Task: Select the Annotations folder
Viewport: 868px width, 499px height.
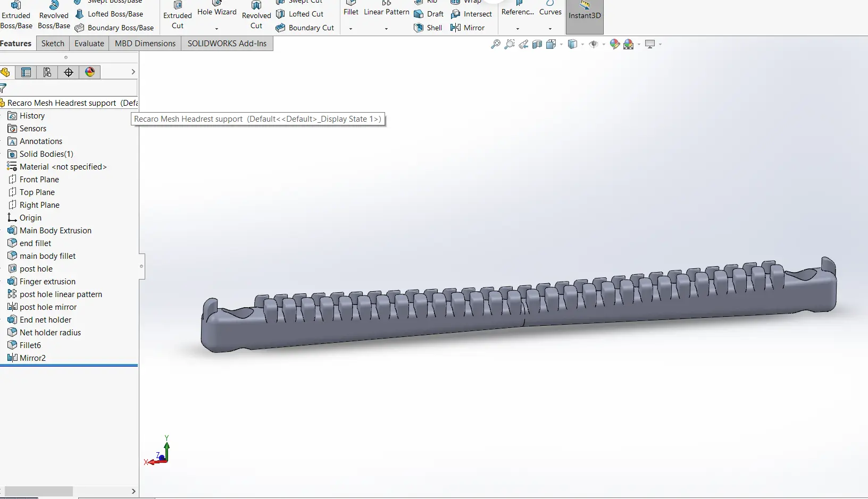Action: (x=35, y=141)
